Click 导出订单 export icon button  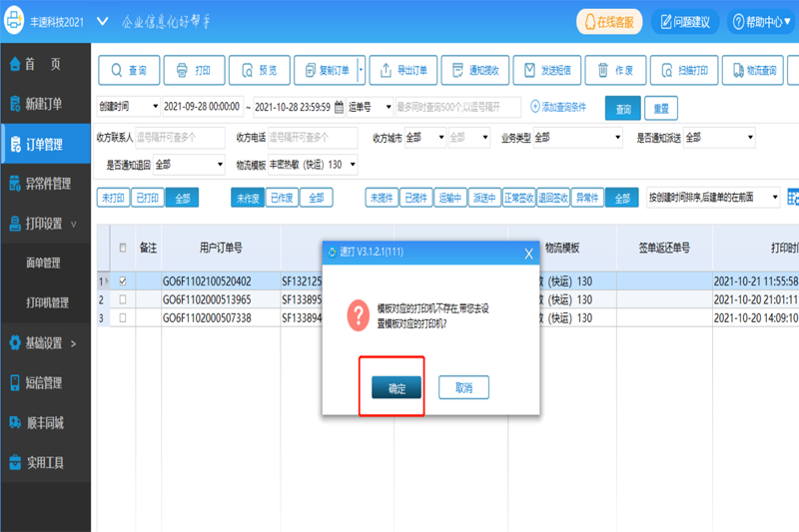[x=403, y=70]
